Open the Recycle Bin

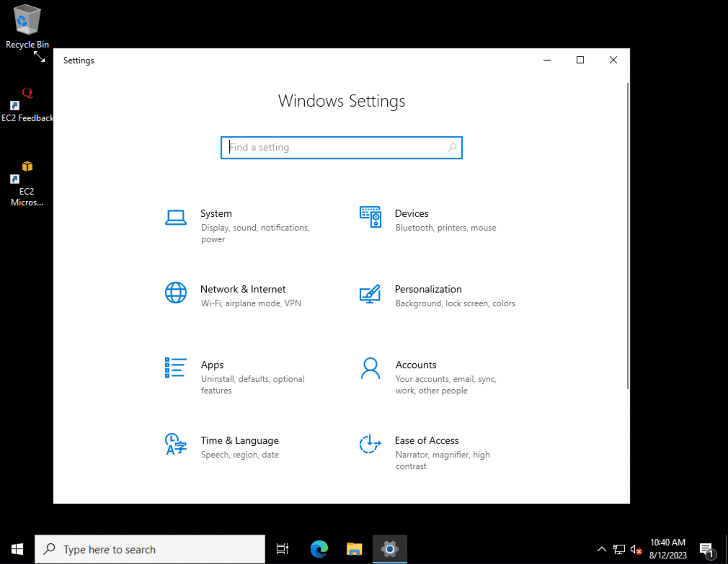(26, 19)
